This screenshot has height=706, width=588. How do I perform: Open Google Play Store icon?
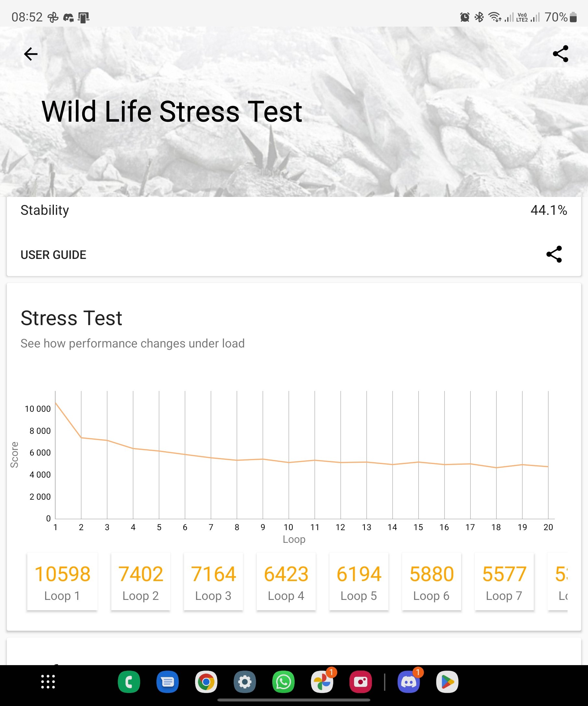pos(447,682)
